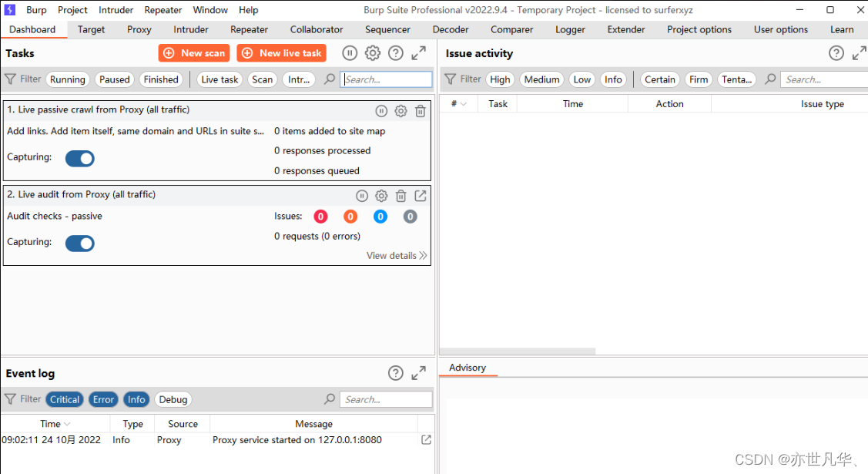
Task: Click the gray info issue count badge
Action: tap(411, 217)
